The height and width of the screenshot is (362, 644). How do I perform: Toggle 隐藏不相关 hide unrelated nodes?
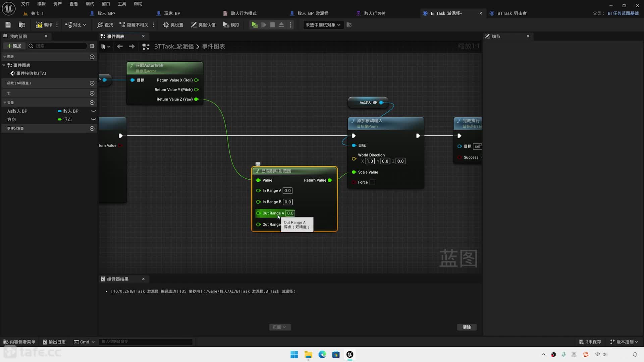(134, 25)
